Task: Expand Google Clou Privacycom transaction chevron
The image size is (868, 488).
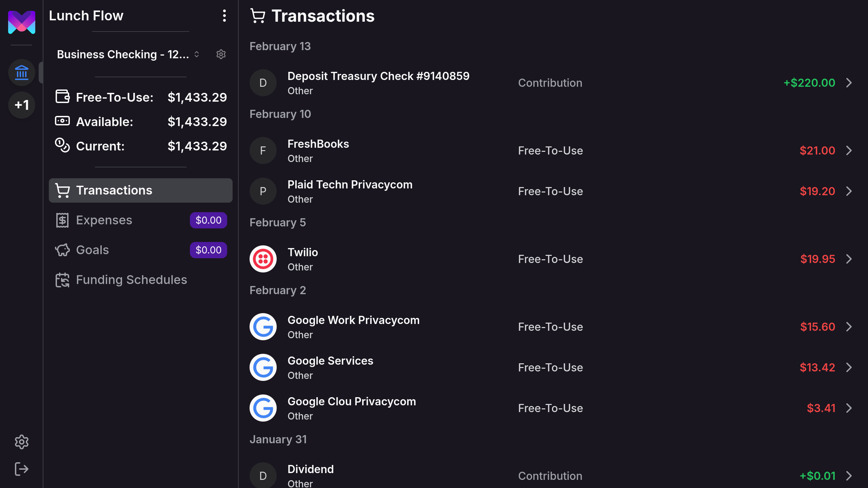Action: [849, 408]
